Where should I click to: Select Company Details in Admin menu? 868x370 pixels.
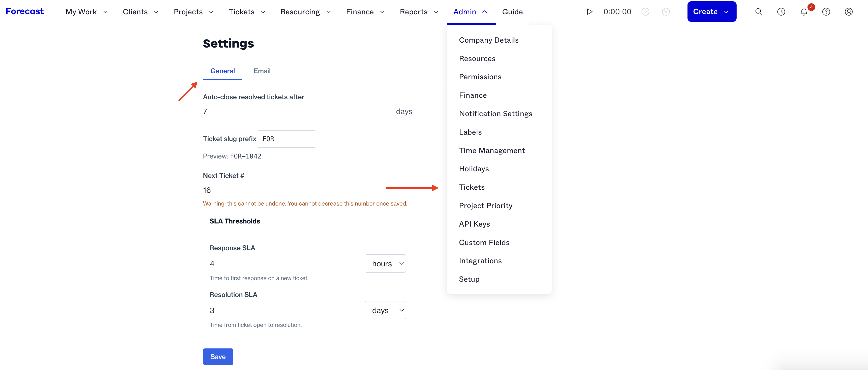coord(489,40)
